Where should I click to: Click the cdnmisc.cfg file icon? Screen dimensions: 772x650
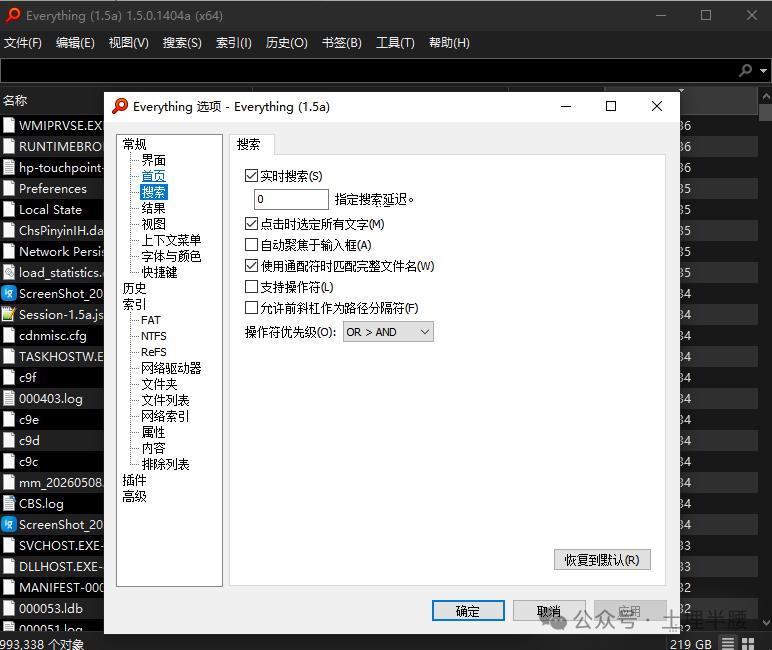pos(9,335)
